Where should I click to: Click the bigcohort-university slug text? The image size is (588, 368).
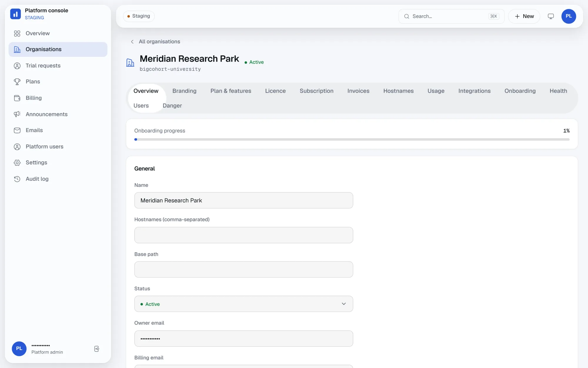click(x=170, y=69)
